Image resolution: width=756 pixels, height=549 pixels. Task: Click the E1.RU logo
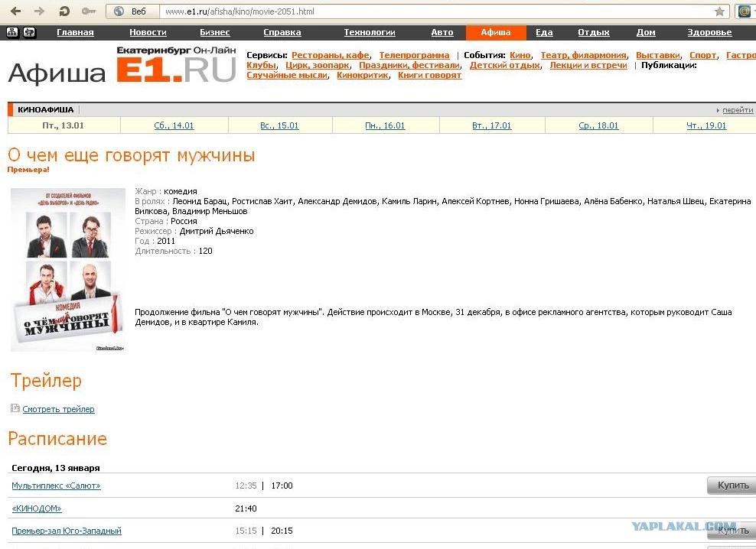176,66
